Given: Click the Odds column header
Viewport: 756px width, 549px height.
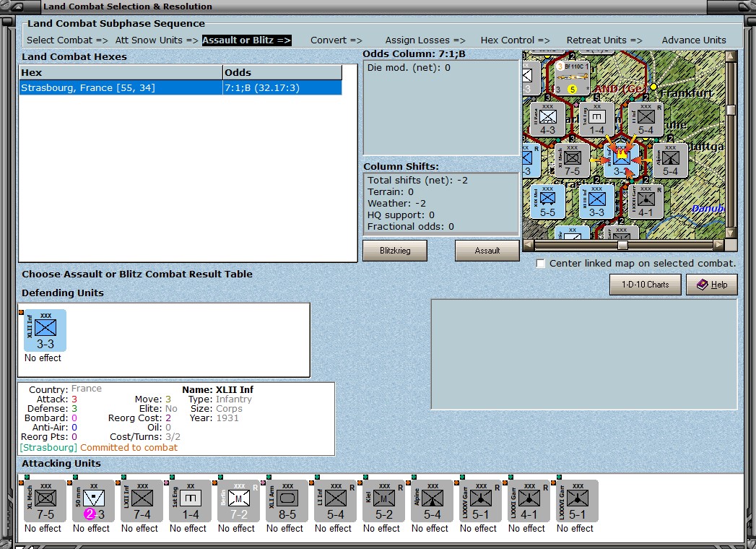Looking at the screenshot, I should tap(282, 72).
